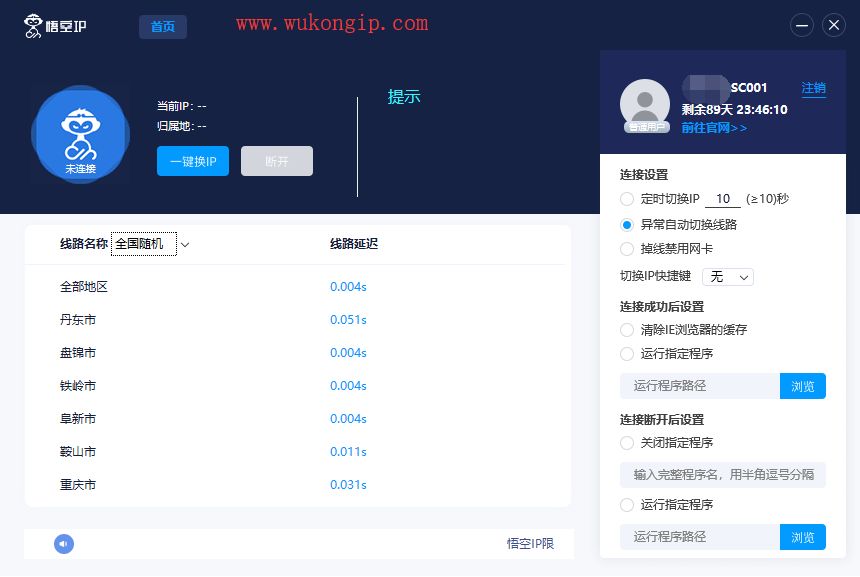The height and width of the screenshot is (577, 860).
Task: Open the 前往官网 link
Action: point(714,128)
